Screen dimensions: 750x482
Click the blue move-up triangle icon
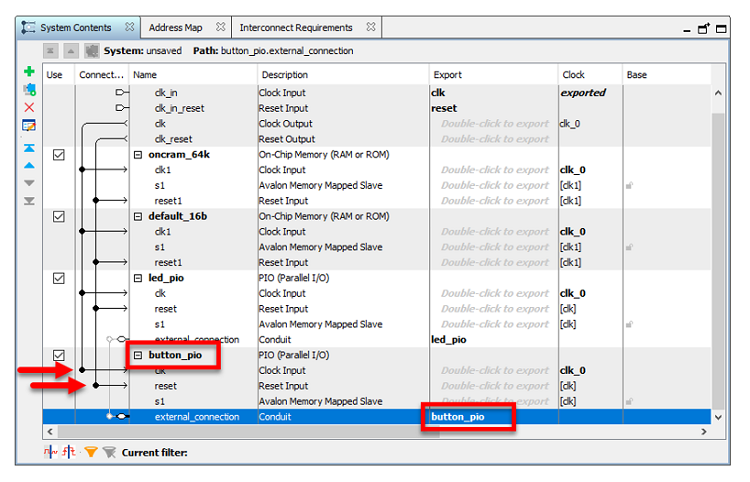click(x=29, y=165)
